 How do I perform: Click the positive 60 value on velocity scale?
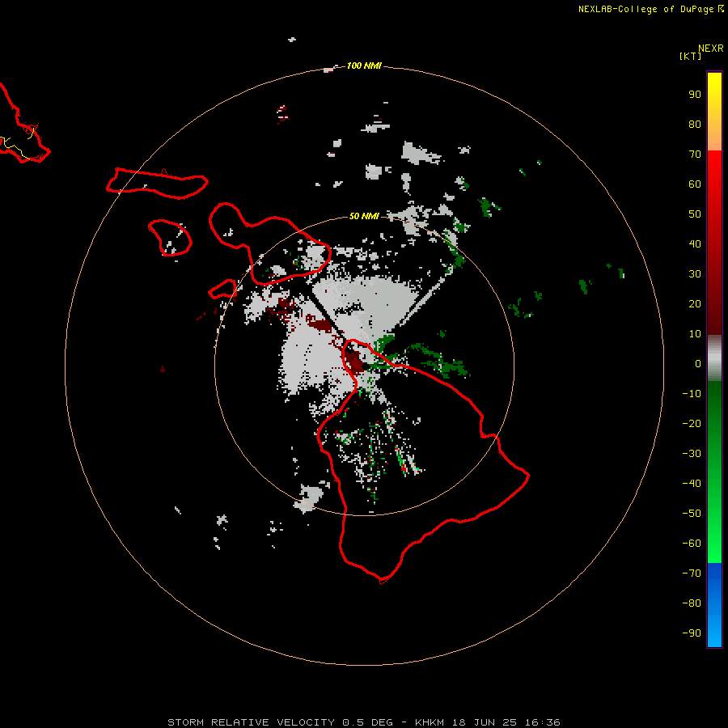pos(695,184)
